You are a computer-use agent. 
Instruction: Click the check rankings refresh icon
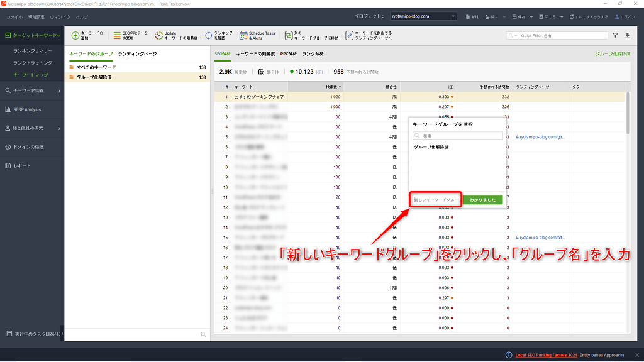point(209,36)
